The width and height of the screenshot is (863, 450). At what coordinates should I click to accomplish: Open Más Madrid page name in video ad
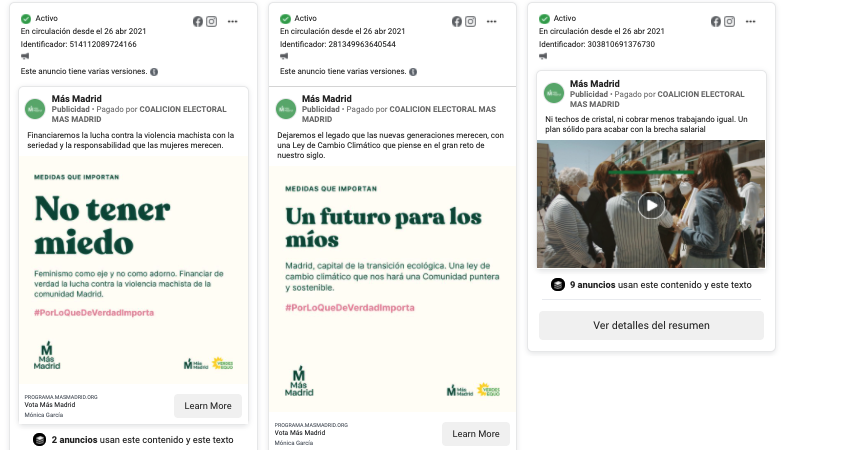(594, 84)
